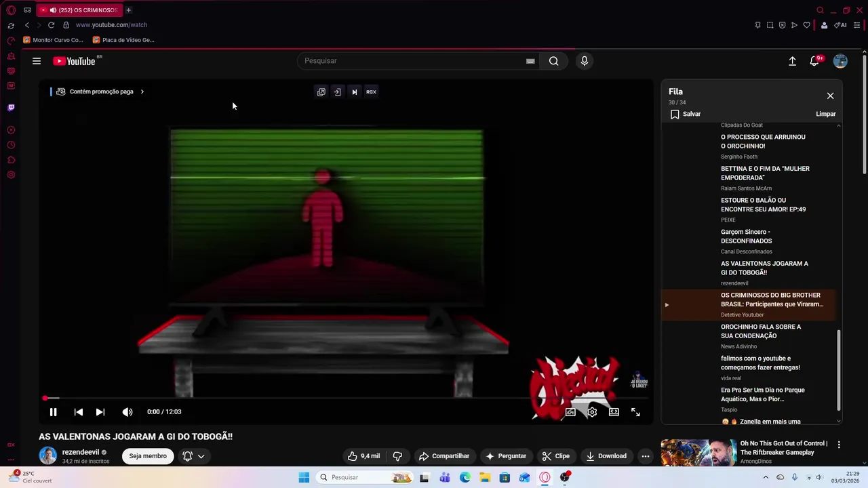This screenshot has width=868, height=488.
Task: Mute the video volume
Action: click(x=127, y=411)
